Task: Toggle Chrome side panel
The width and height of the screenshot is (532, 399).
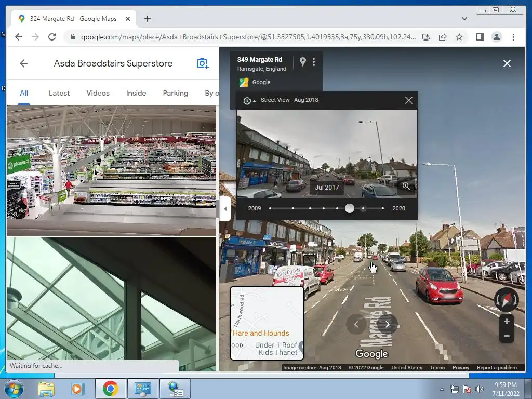Action: point(480,37)
